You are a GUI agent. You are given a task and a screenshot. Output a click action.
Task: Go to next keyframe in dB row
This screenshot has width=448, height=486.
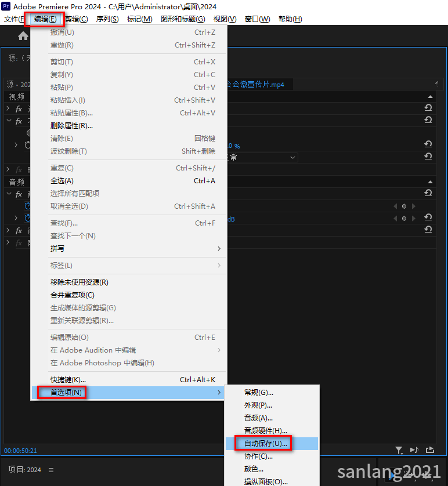[x=413, y=219]
